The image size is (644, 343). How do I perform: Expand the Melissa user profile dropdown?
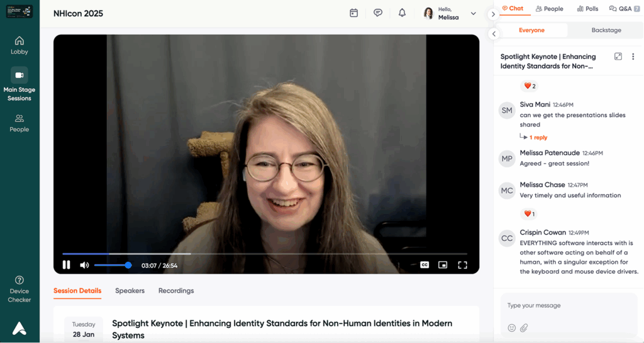pyautogui.click(x=473, y=13)
